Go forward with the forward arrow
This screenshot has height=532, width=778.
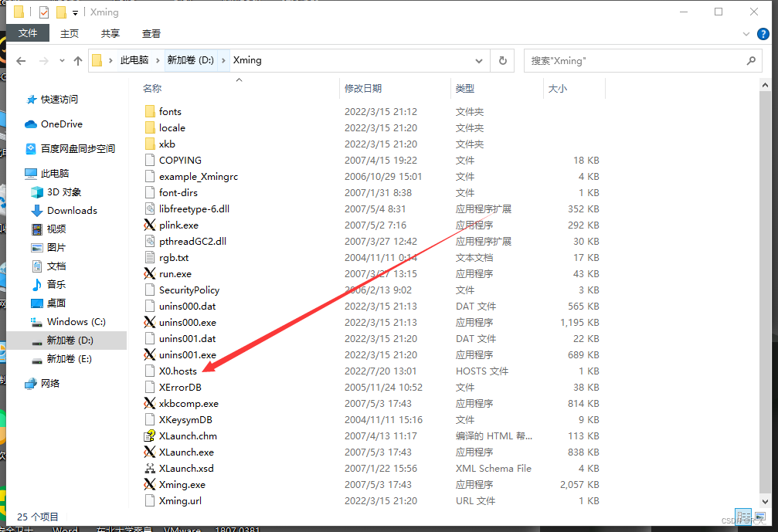(44, 60)
